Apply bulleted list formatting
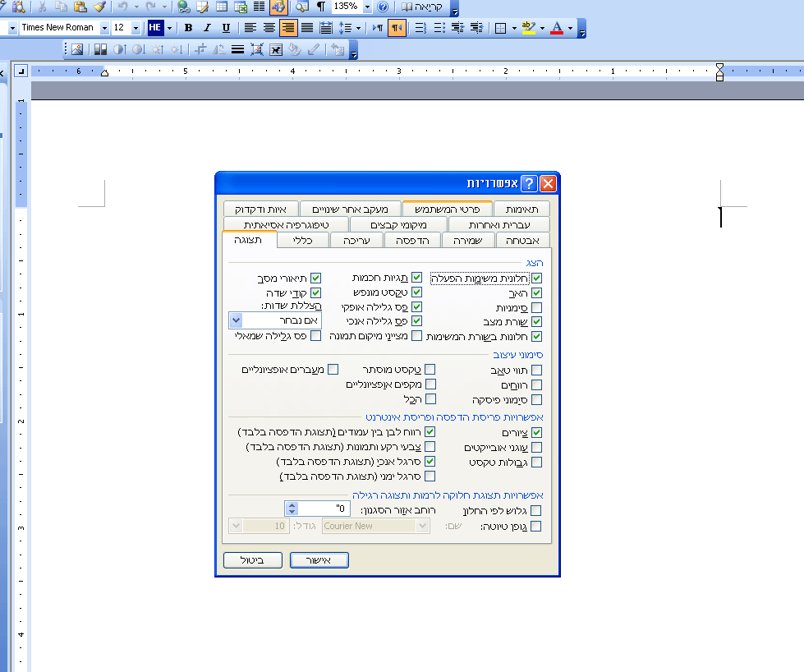The width and height of the screenshot is (804, 672). point(439,28)
